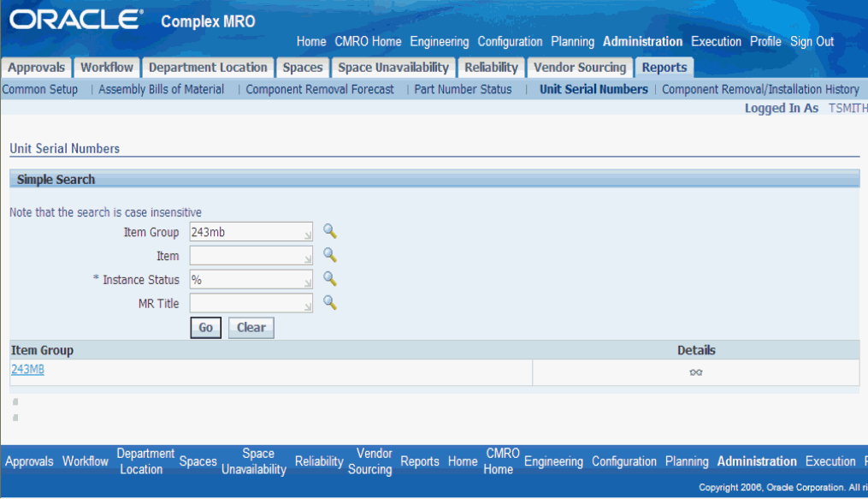Click the TSMITH username text

847,108
